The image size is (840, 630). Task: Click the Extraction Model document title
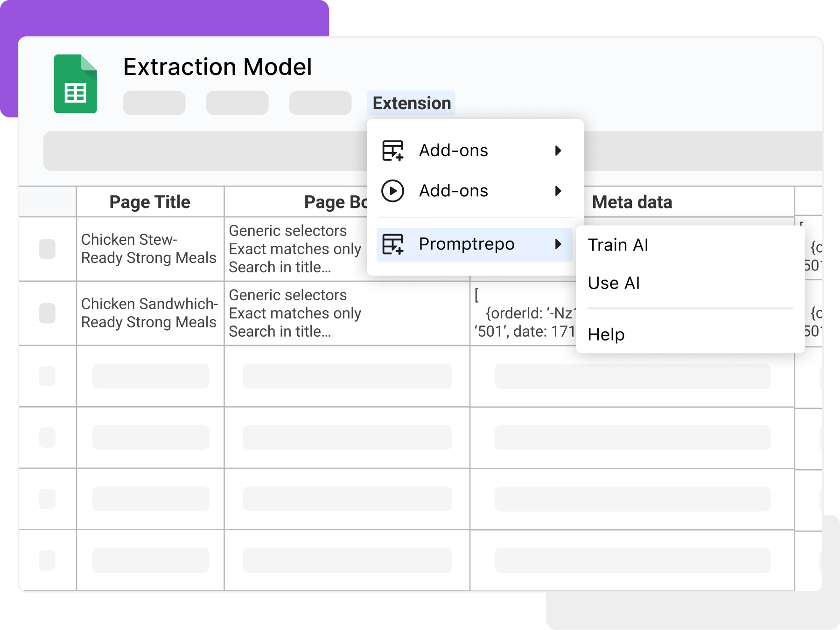pyautogui.click(x=217, y=67)
